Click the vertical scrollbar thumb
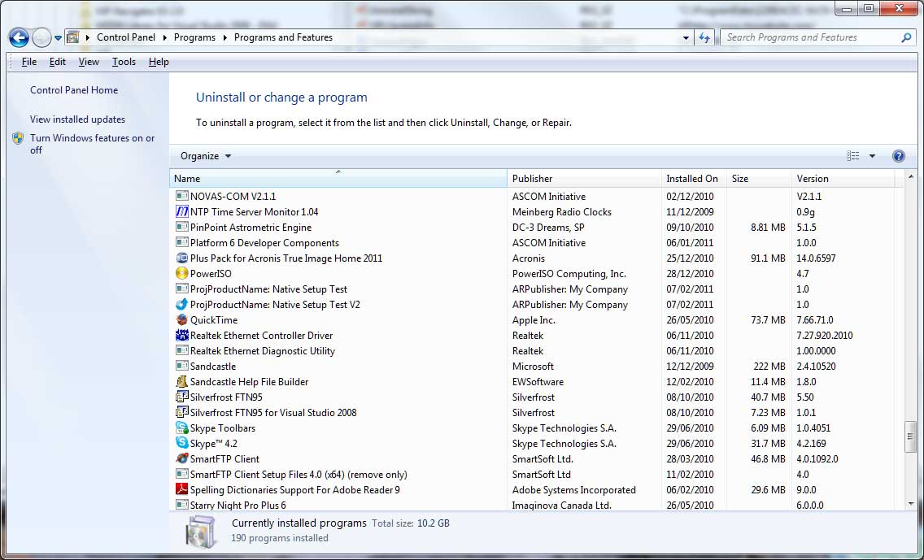Image resolution: width=924 pixels, height=560 pixels. coord(911,436)
